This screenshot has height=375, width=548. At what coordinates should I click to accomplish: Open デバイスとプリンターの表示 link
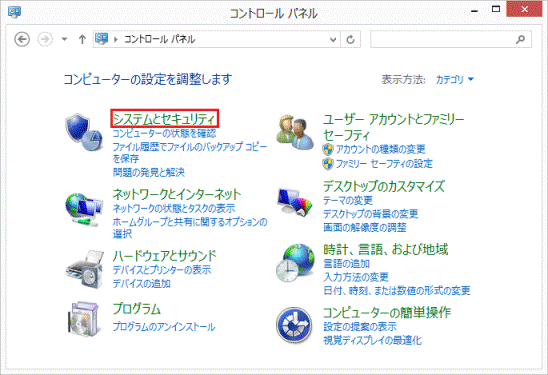pyautogui.click(x=162, y=270)
